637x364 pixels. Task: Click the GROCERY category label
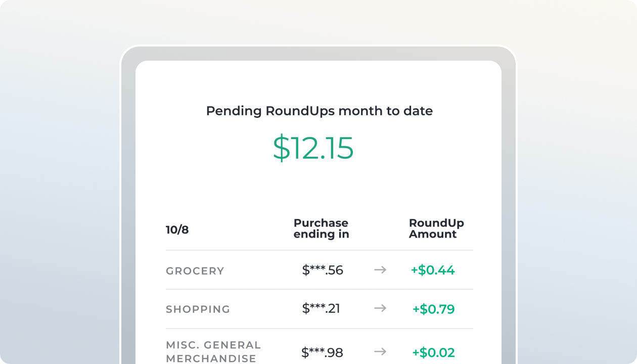click(195, 271)
